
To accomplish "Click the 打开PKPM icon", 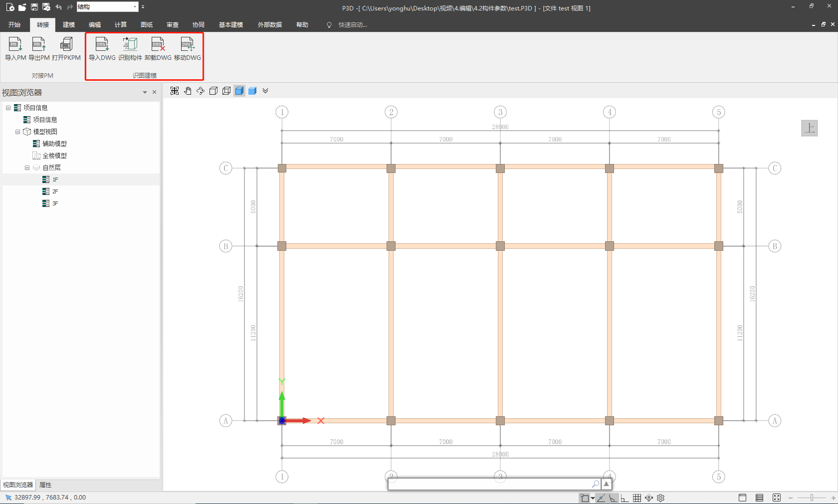I will [x=66, y=45].
